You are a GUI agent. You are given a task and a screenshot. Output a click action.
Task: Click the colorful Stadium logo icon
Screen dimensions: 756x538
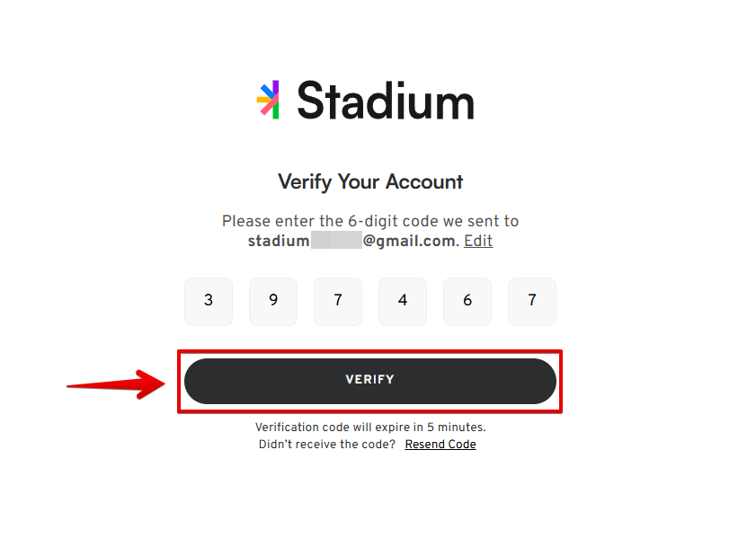pyautogui.click(x=268, y=100)
